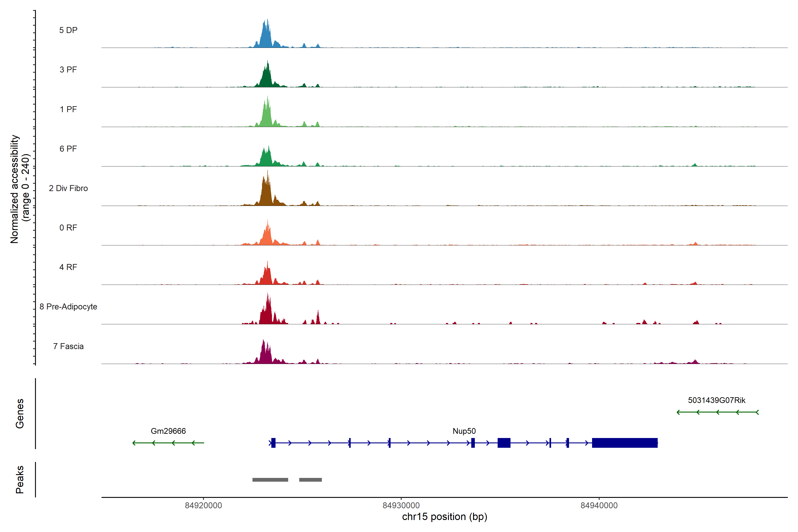Select the 4 RF track label
798x532 pixels.
coord(68,267)
